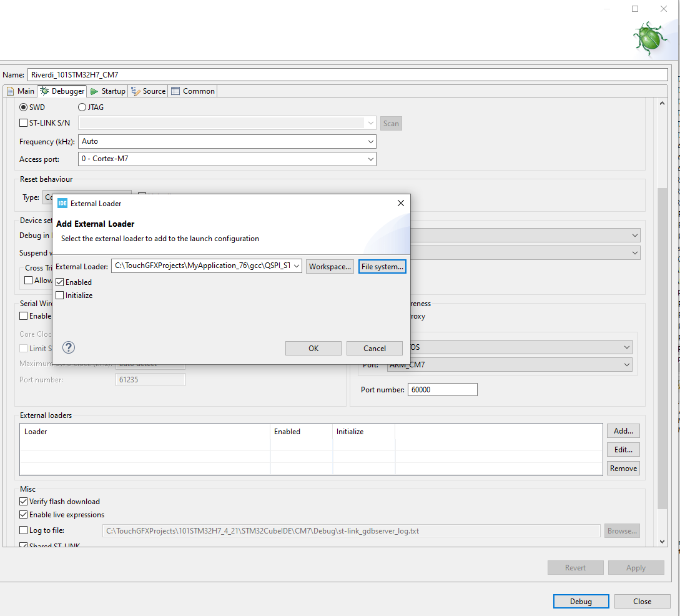680x616 pixels.
Task: Click the vertical scrollbar thumb
Action: (x=662, y=349)
